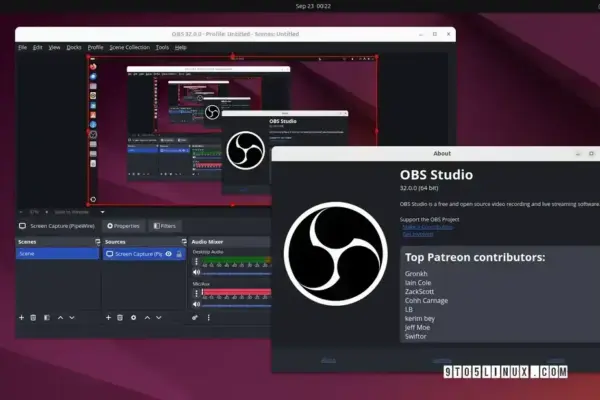Viewport: 600px width, 400px height.
Task: Follow the Get Involved link
Action: [x=418, y=234]
